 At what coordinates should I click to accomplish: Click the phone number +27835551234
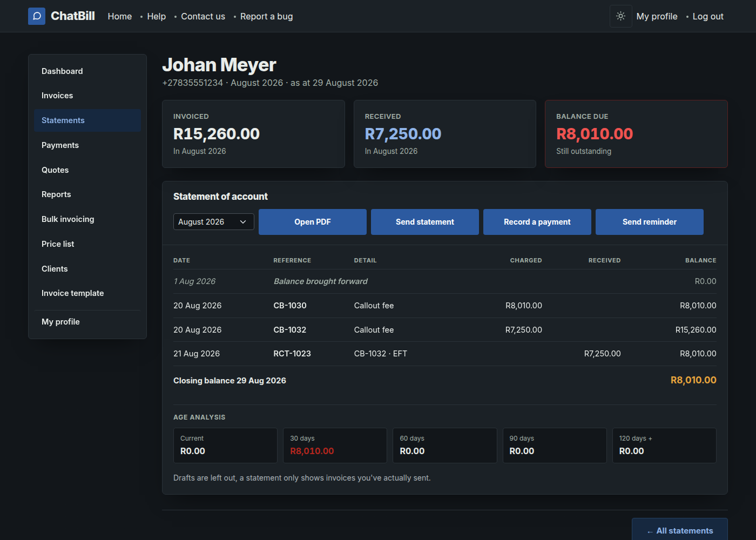click(193, 83)
